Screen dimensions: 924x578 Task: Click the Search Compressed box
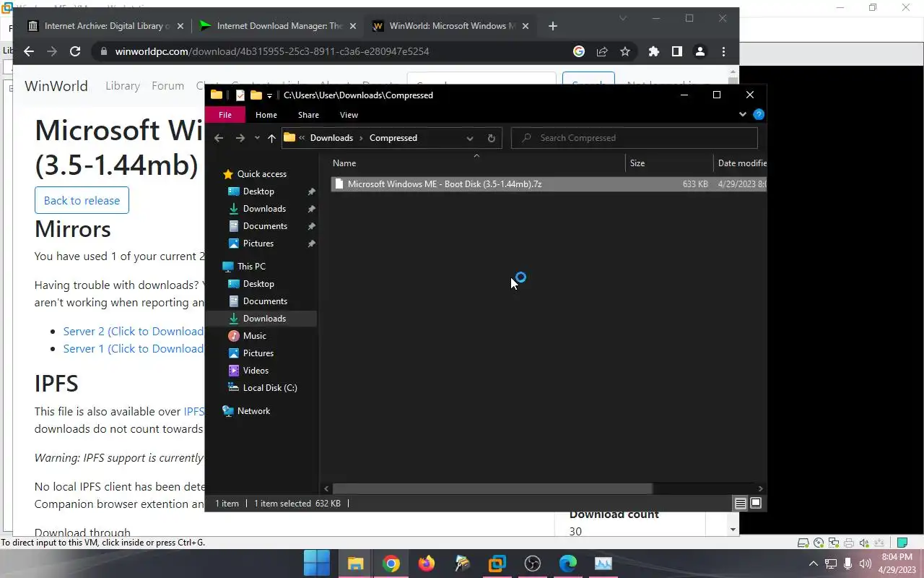click(635, 138)
